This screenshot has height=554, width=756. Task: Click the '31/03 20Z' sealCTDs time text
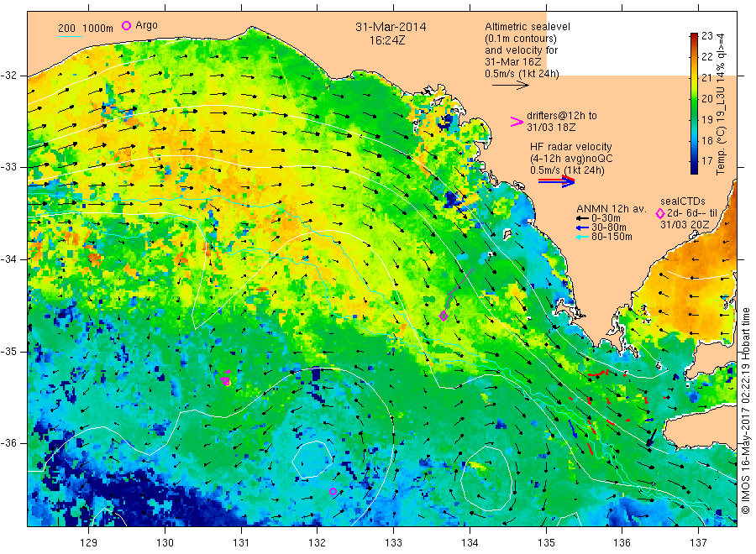click(684, 225)
